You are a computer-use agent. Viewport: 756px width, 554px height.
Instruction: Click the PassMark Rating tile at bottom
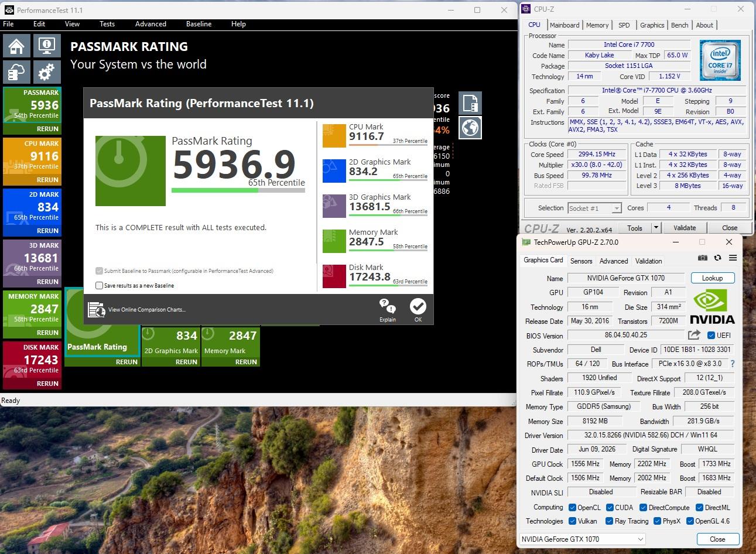point(102,322)
